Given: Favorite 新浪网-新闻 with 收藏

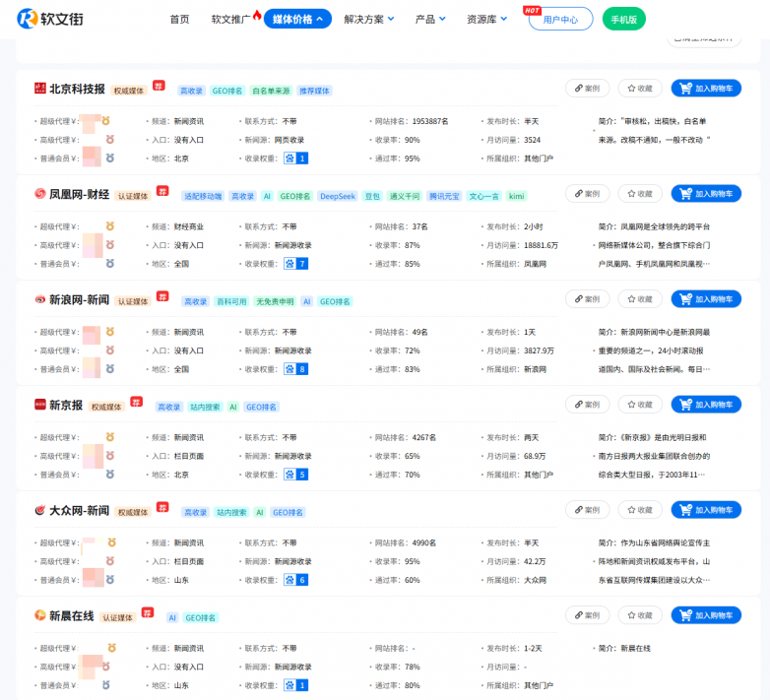Looking at the screenshot, I should coord(640,299).
